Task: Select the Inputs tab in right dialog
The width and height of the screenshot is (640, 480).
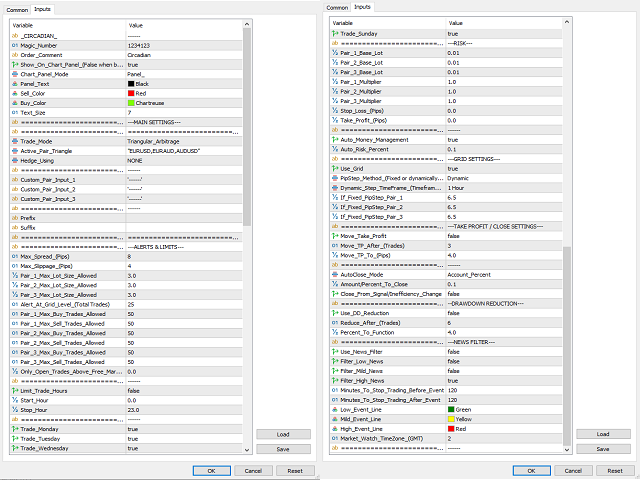Action: pos(362,7)
